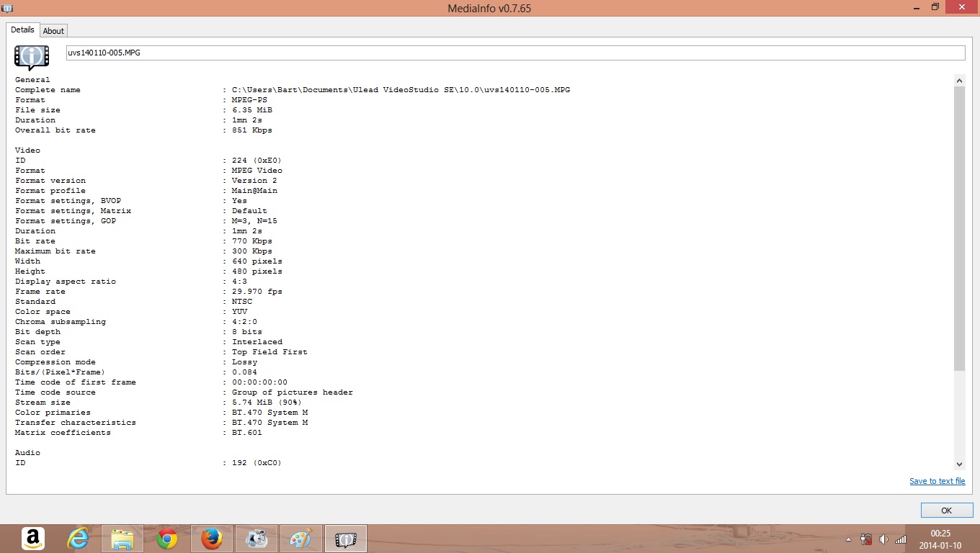
Task: Launch Google Chrome from the taskbar
Action: pyautogui.click(x=167, y=538)
